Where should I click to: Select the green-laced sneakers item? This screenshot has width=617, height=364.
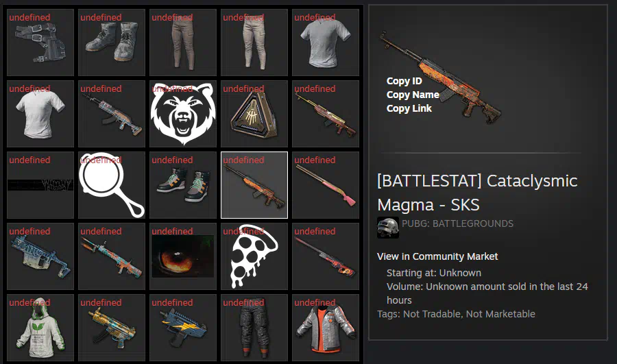[183, 185]
